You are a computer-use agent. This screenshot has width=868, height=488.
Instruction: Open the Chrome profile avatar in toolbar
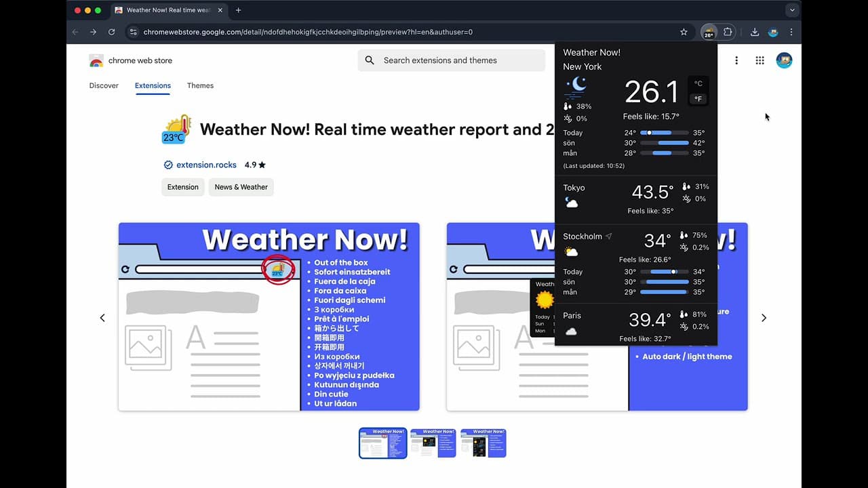click(x=773, y=32)
